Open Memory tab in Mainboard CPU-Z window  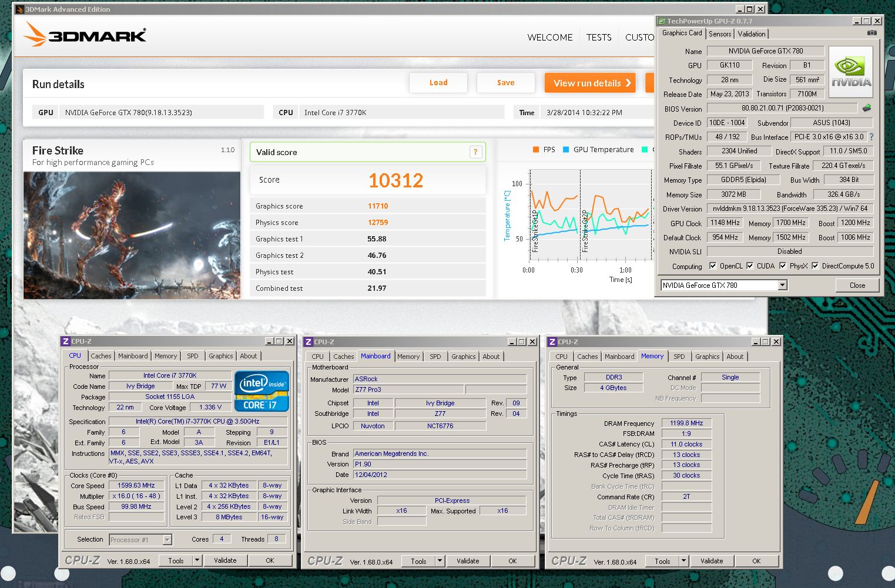coord(408,357)
